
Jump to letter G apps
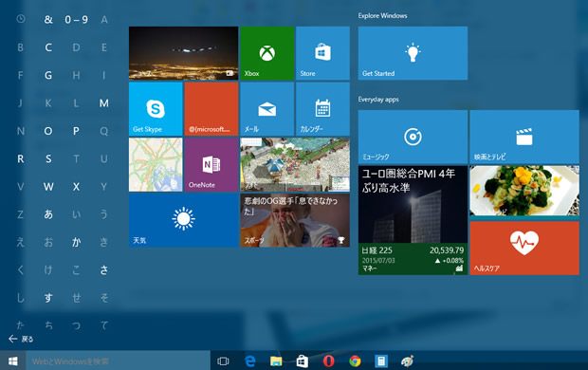tap(48, 75)
